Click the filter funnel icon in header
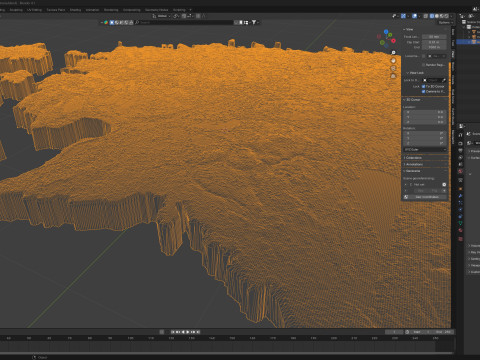The width and height of the screenshot is (480, 360). point(254,22)
